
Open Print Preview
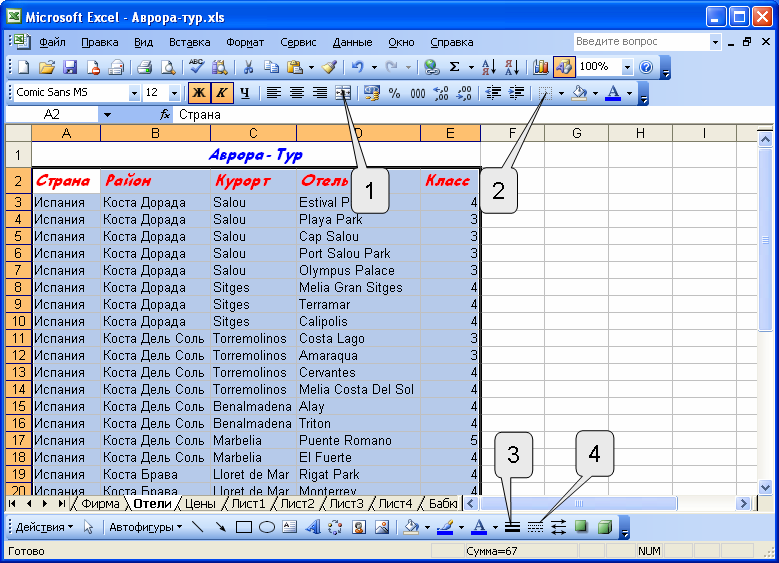168,67
